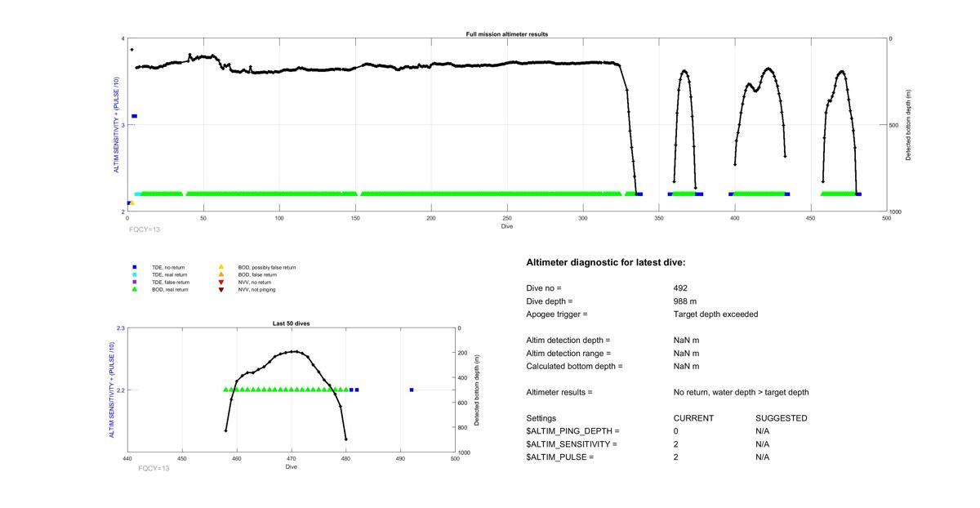
Task: Click the purple square legend marker for TDE, false return
Action: [135, 282]
